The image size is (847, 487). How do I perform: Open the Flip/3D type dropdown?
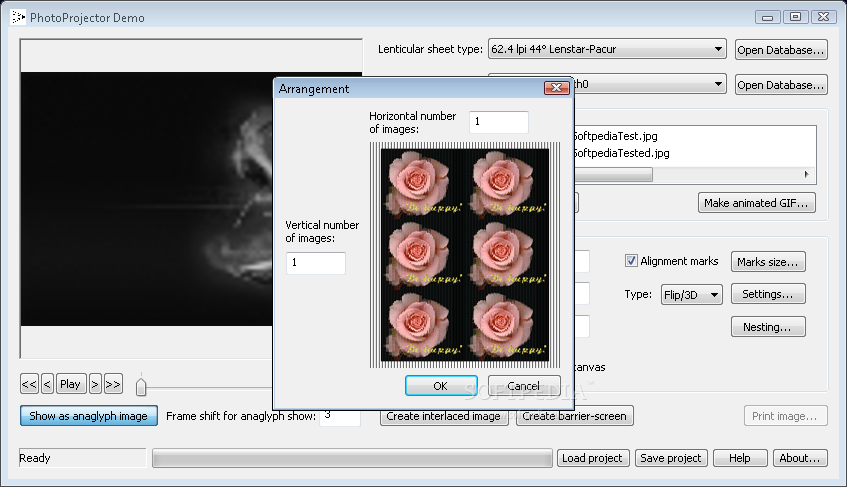pyautogui.click(x=691, y=295)
